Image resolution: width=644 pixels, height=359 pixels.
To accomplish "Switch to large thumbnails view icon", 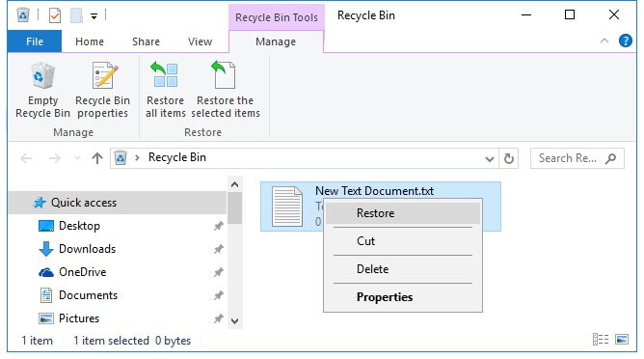I will pos(622,340).
